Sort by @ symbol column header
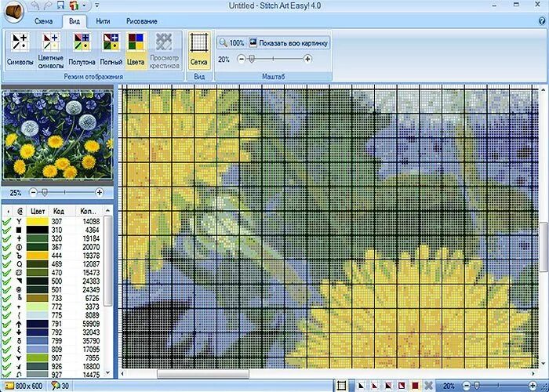 (20, 211)
